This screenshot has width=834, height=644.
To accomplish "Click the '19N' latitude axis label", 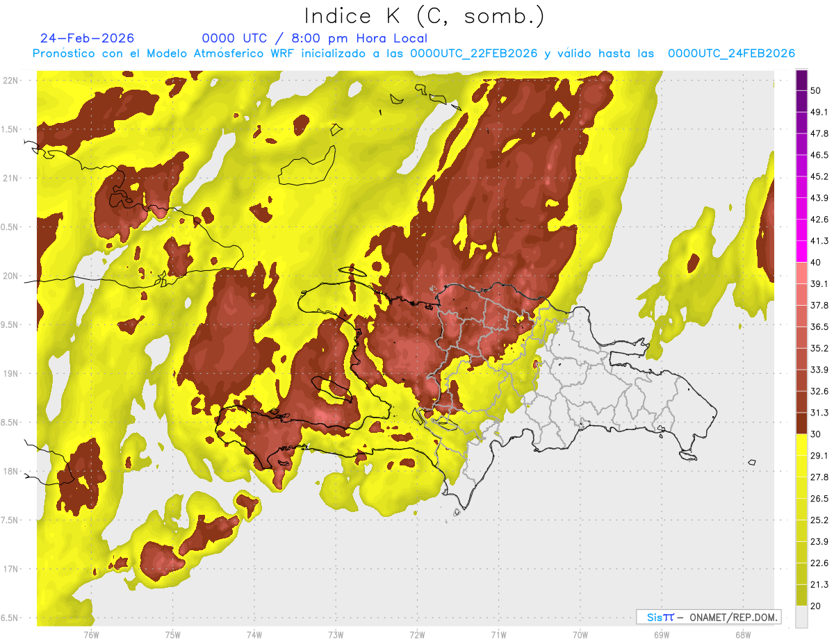I will [10, 374].
